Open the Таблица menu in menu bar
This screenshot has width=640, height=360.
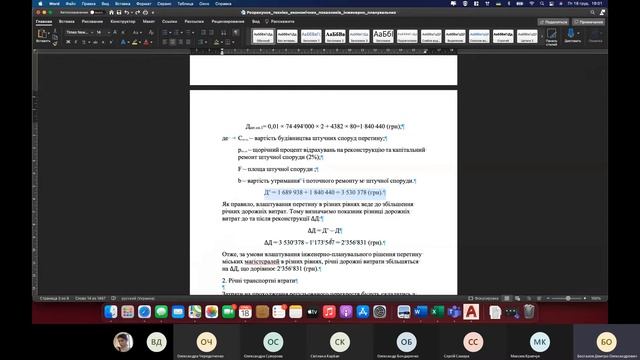click(185, 4)
